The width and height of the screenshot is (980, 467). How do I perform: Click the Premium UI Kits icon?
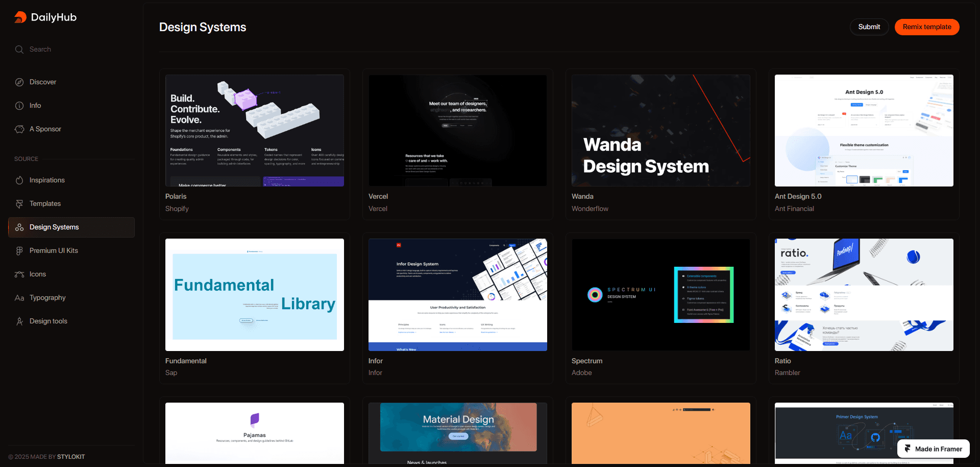pyautogui.click(x=19, y=251)
